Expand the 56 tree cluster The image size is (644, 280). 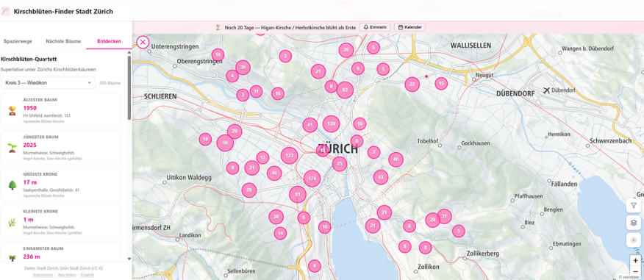pos(225,143)
